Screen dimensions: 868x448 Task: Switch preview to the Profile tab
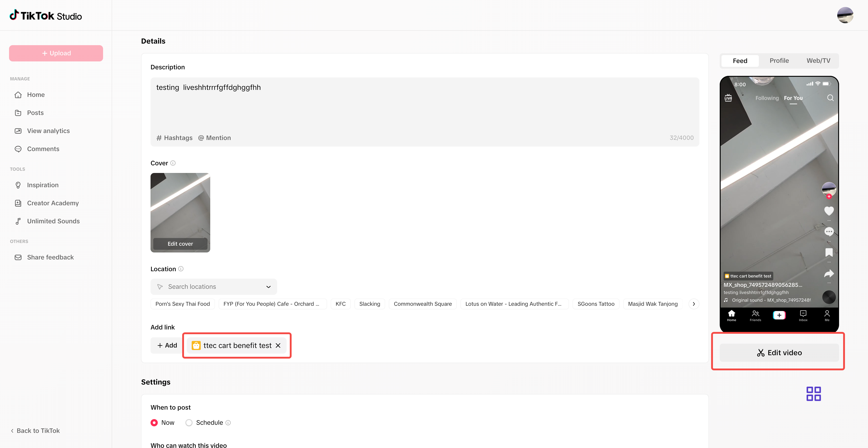tap(779, 61)
